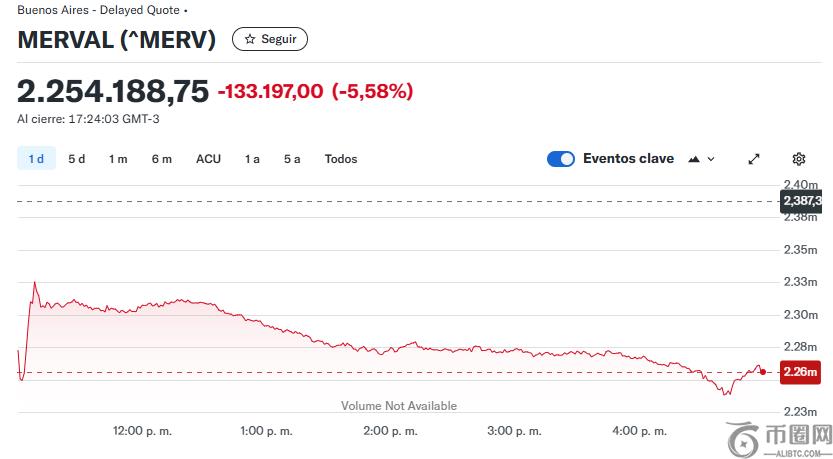Click the Eventos clave label text
This screenshot has width=833, height=459.
coord(628,159)
